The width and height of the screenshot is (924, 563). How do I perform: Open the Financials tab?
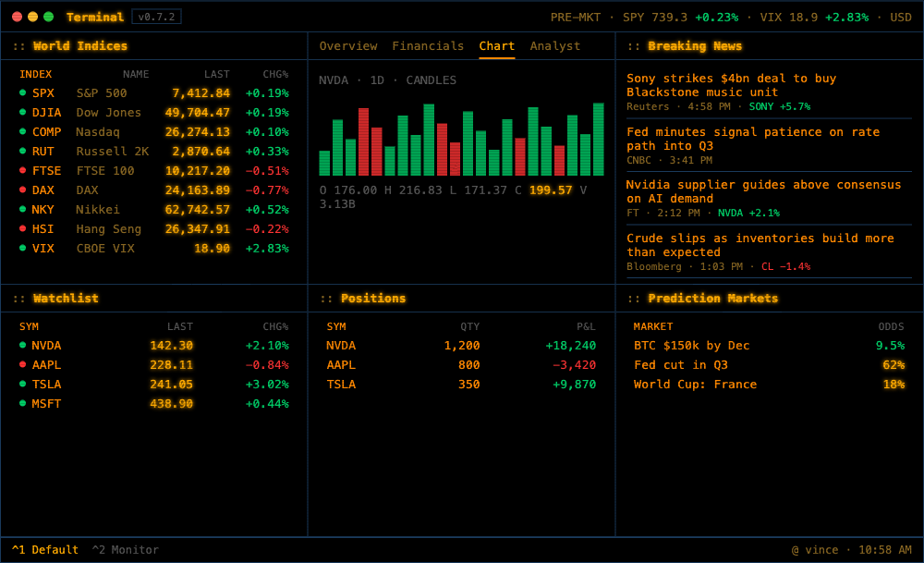pos(428,46)
